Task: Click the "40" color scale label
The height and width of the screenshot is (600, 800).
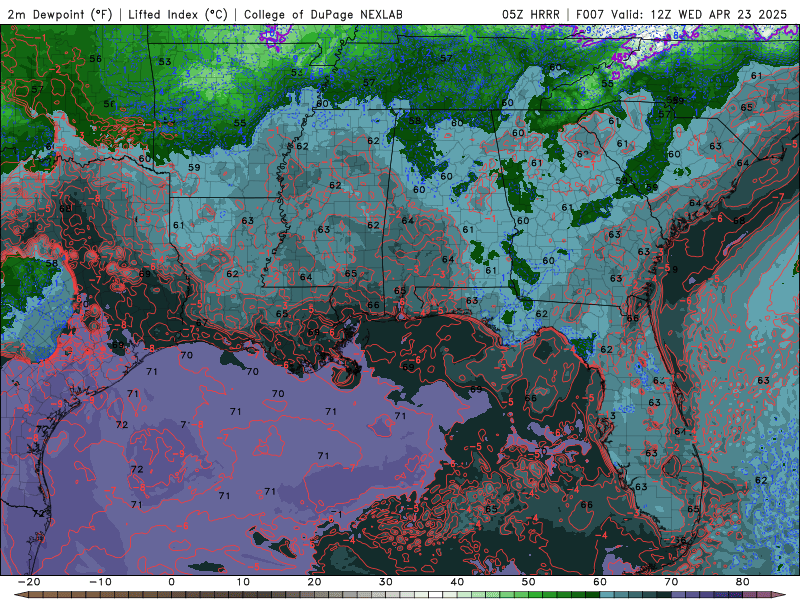Action: [457, 582]
